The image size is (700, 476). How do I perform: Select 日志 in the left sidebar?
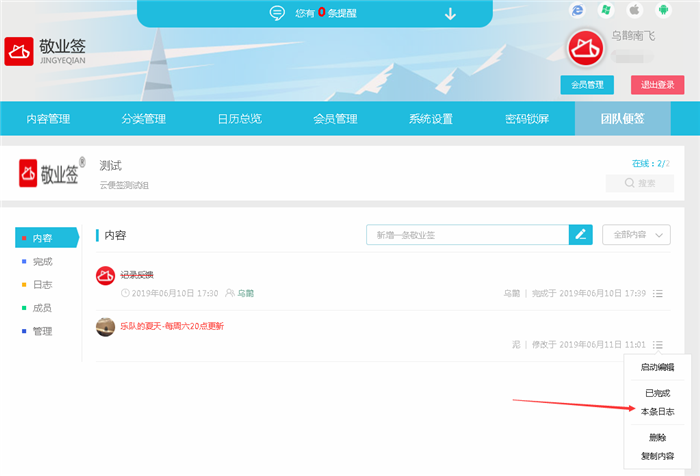pos(42,284)
